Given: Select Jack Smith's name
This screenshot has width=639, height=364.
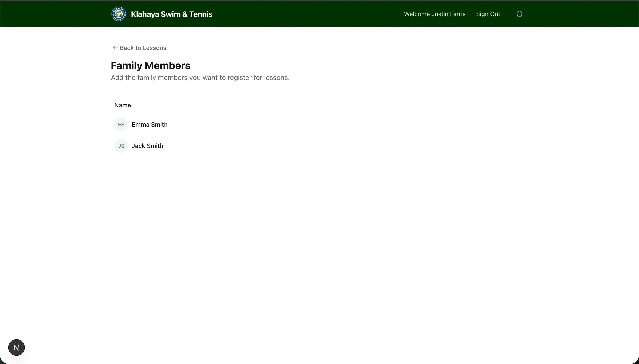Looking at the screenshot, I should coord(147,146).
